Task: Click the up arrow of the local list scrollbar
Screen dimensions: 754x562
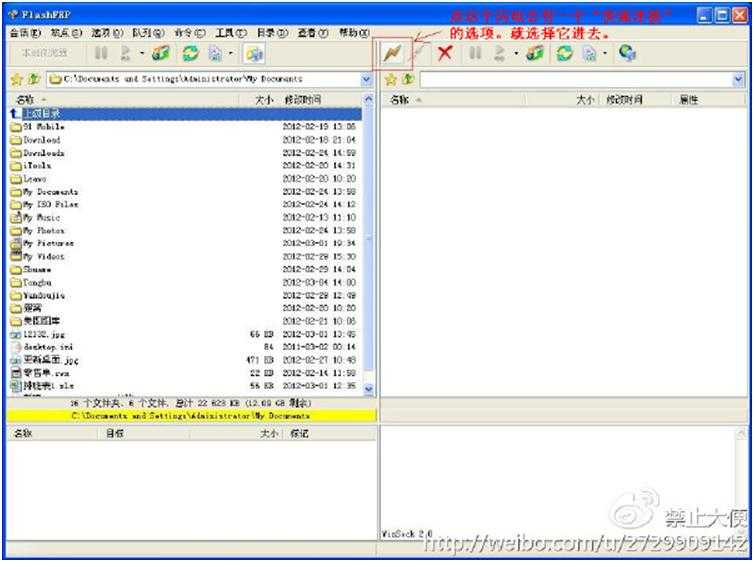Action: point(369,100)
